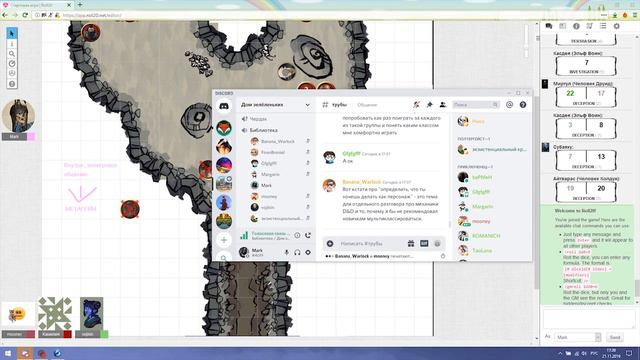
Task: Open voice connection info icon
Action: pos(297,236)
